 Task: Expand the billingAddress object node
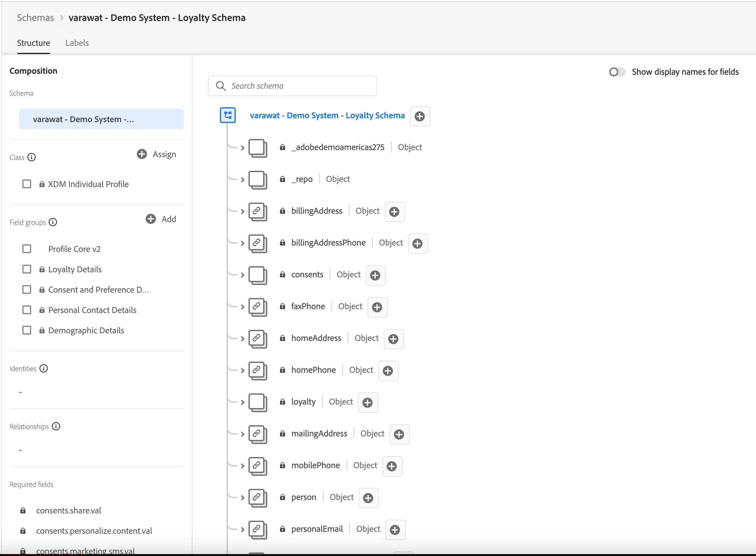pyautogui.click(x=242, y=211)
